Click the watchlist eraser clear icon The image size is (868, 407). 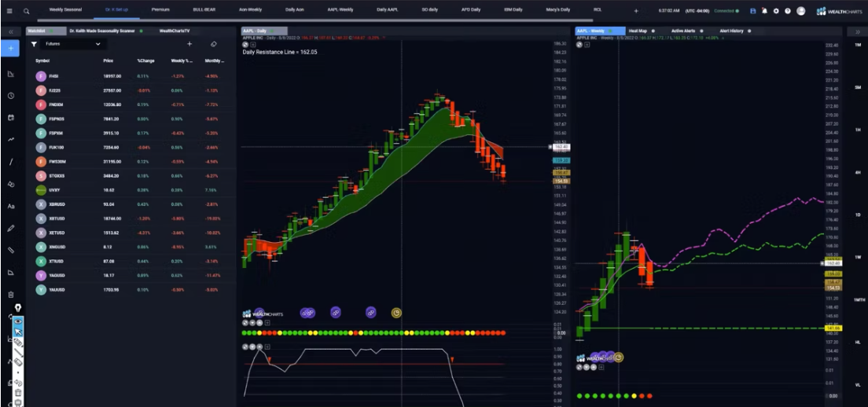point(214,44)
